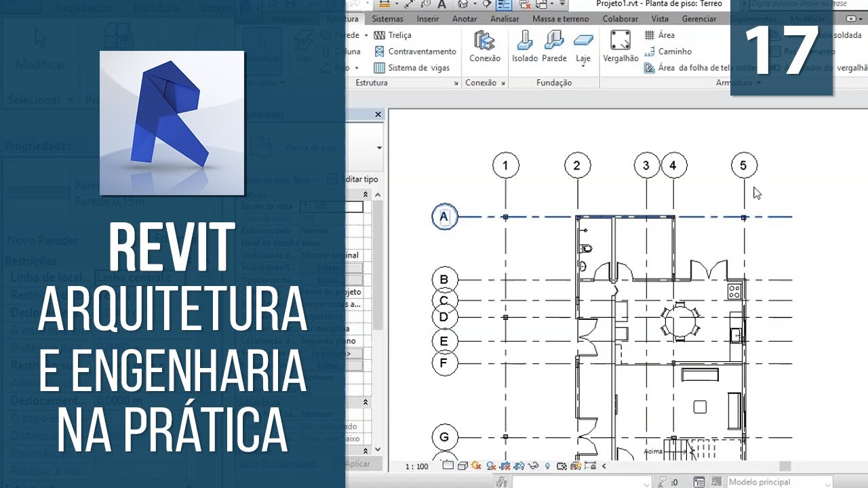Select the Conexão structural connection tool

[x=484, y=46]
